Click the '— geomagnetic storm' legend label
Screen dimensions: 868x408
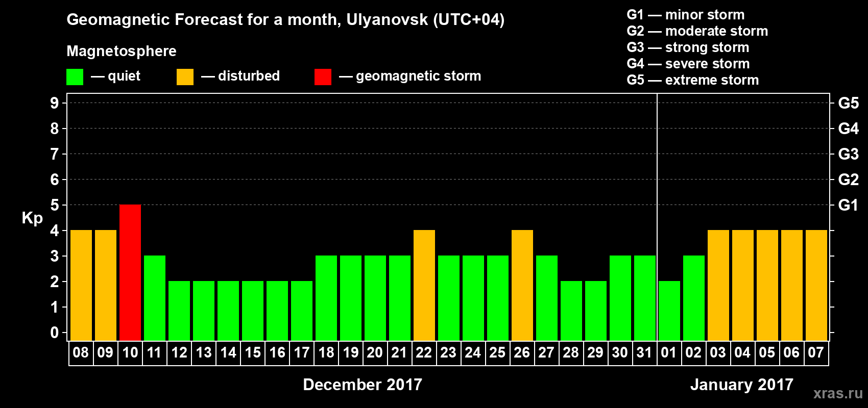click(x=410, y=76)
